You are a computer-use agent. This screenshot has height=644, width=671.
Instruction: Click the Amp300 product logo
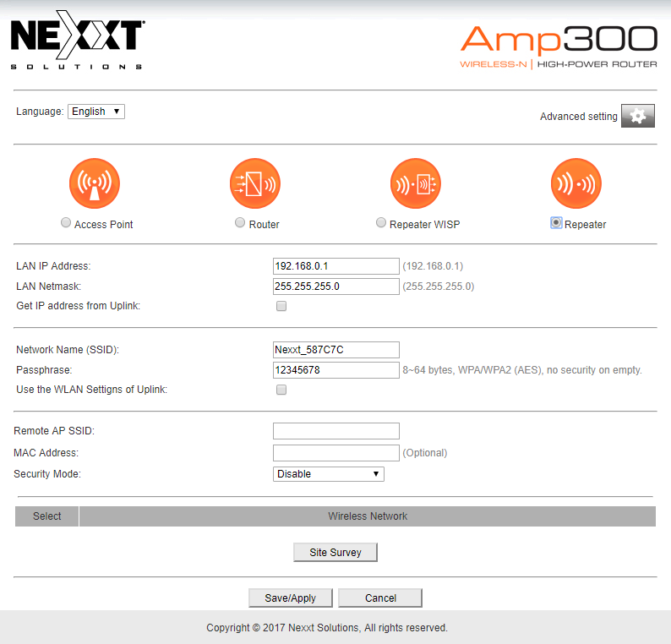click(559, 47)
